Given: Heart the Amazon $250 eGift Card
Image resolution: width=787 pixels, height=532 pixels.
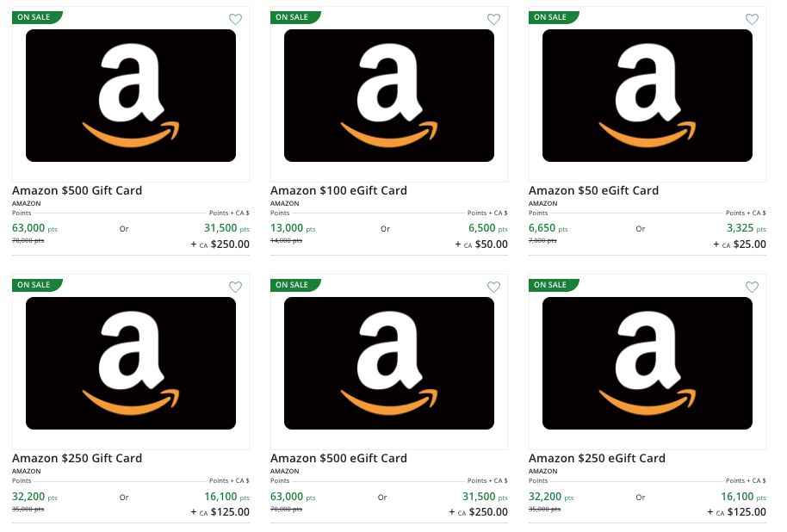Looking at the screenshot, I should [x=752, y=288].
